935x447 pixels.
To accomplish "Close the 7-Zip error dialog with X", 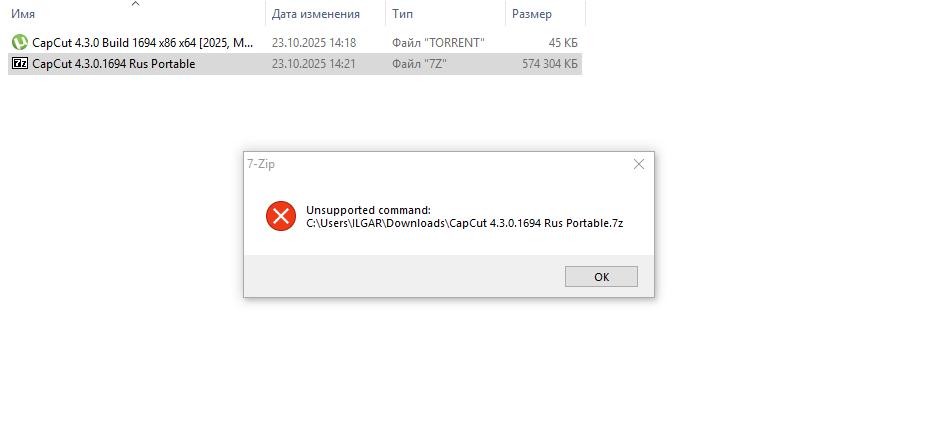I will pos(639,164).
